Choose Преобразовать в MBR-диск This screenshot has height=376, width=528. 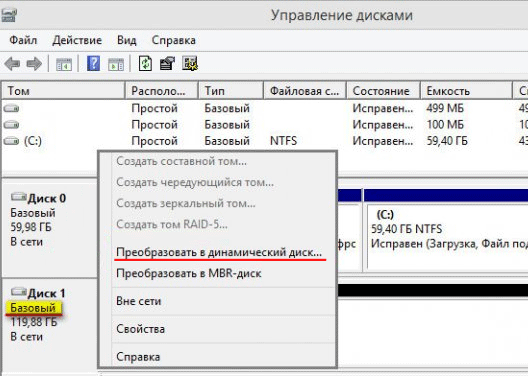[x=189, y=273]
